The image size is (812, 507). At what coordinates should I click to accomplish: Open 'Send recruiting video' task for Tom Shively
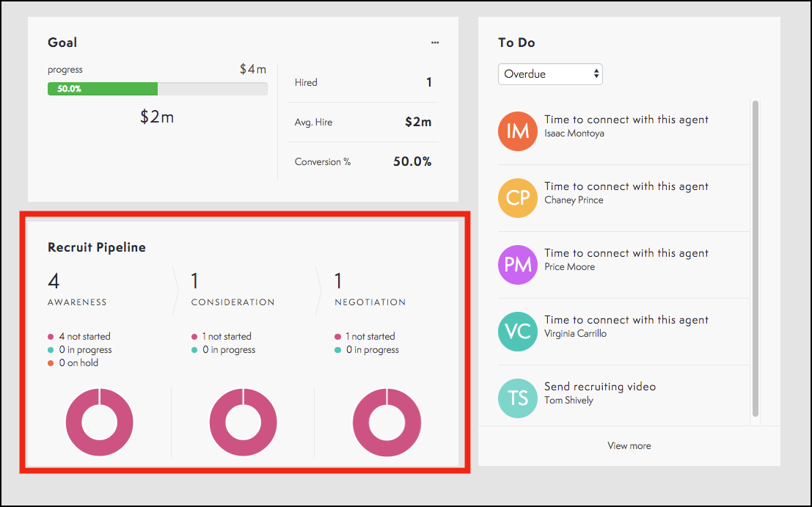[599, 387]
